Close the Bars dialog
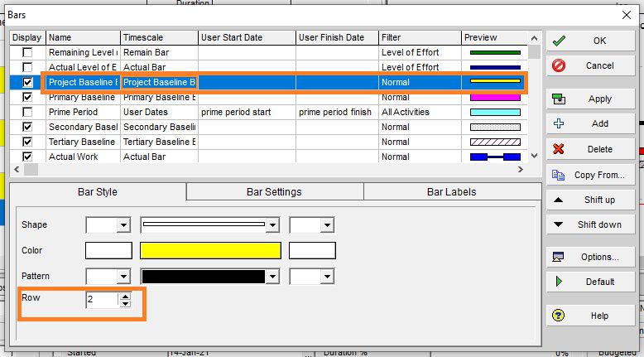 pos(627,15)
